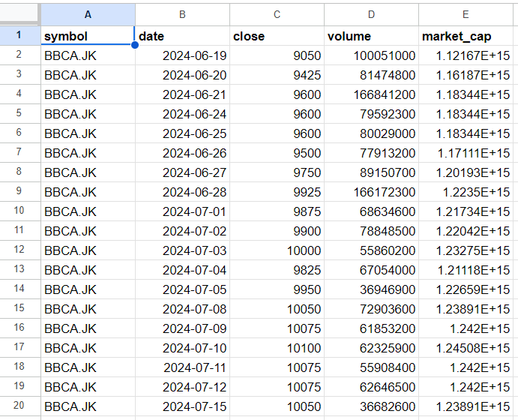Click market cap value 1.12167E+15

[466, 55]
